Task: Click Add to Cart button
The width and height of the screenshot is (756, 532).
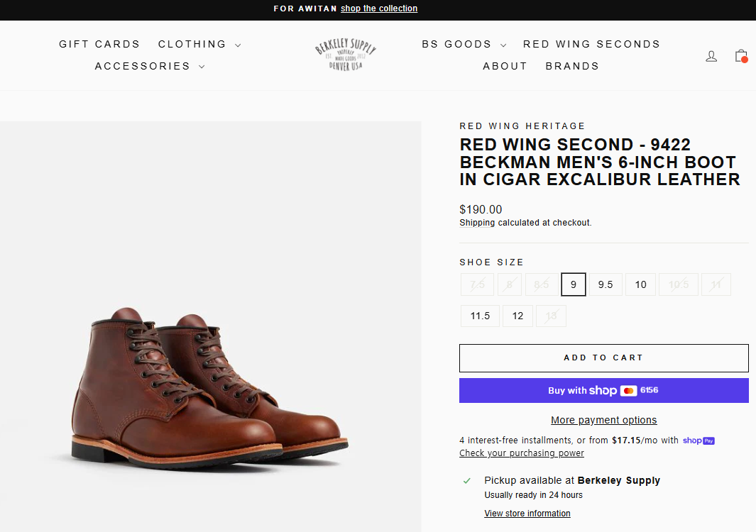Action: (x=603, y=358)
